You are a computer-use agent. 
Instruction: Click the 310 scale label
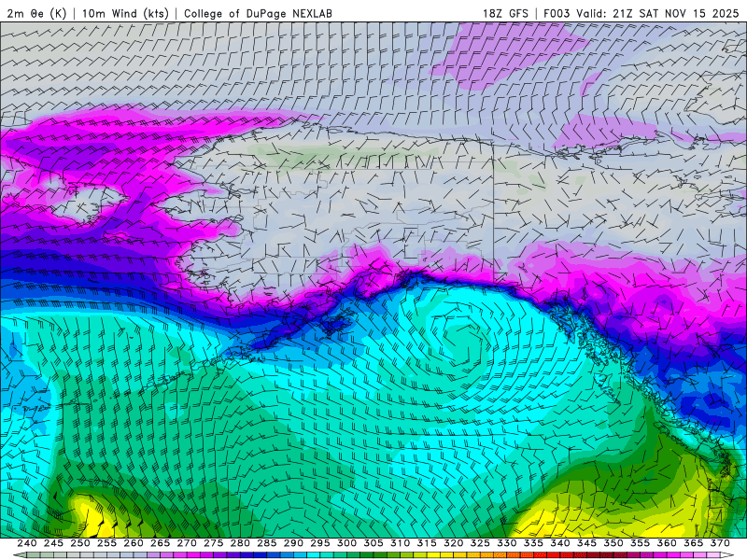401,543
